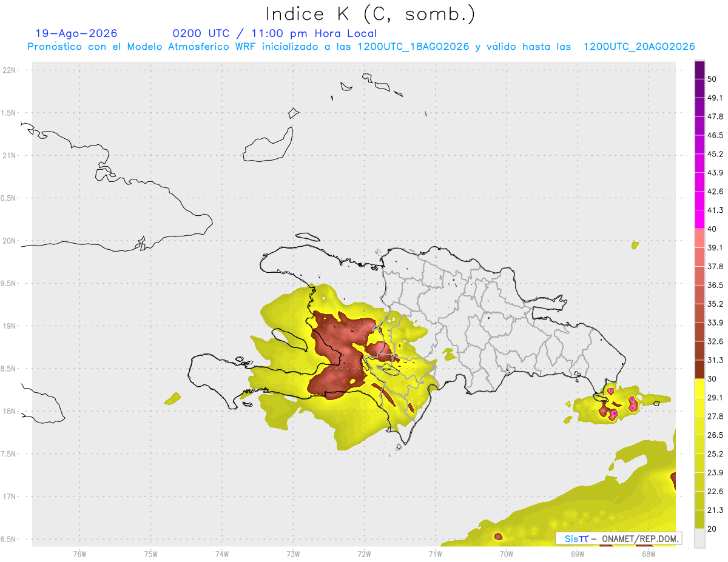
Task: Click the longitude label "74W"
Action: coord(222,553)
